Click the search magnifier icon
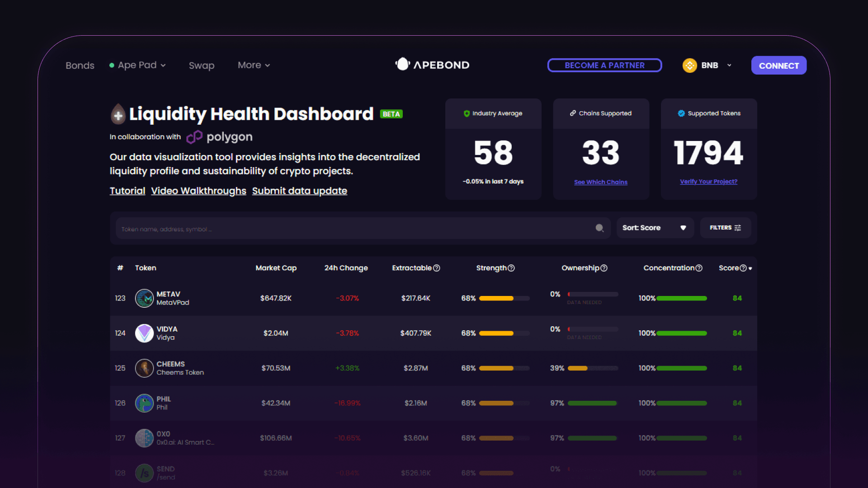The image size is (868, 488). (x=599, y=228)
